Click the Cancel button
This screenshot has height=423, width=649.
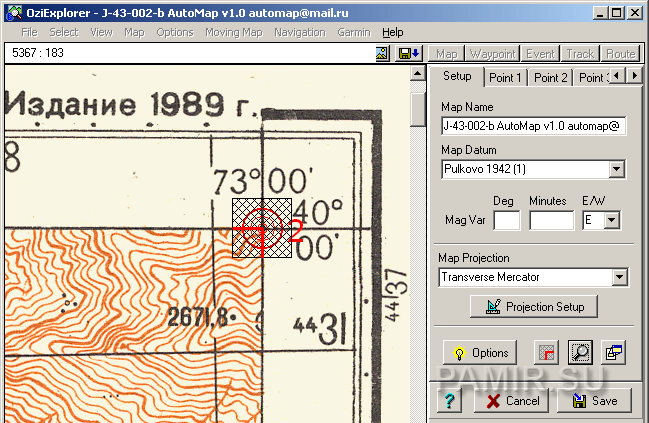[512, 400]
